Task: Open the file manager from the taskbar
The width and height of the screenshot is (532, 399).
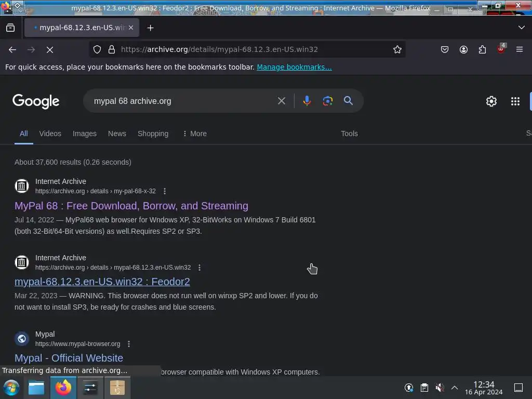Action: [36, 388]
